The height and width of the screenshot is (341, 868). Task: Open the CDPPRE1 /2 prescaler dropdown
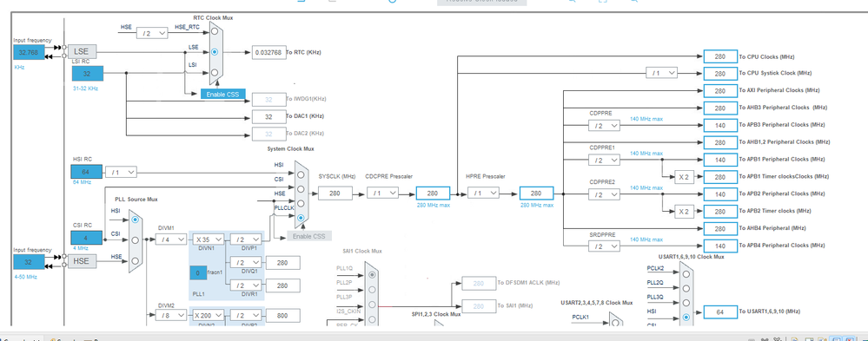coord(604,160)
